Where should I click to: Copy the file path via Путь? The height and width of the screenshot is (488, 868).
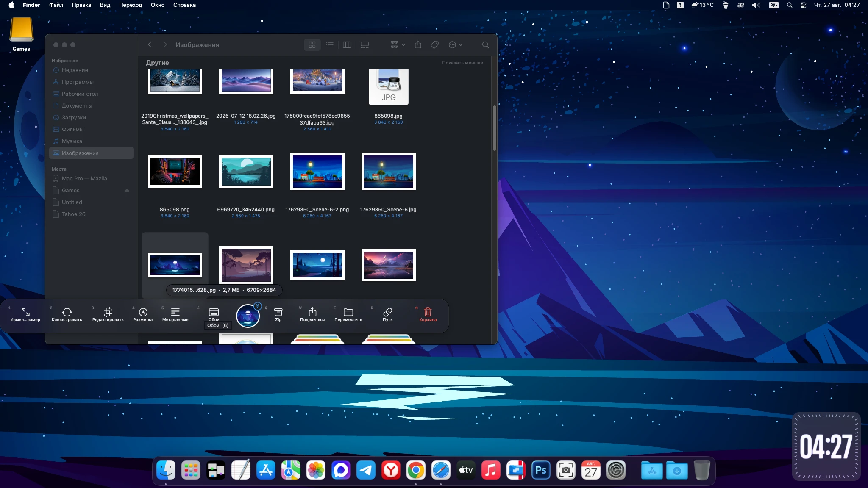pos(388,314)
